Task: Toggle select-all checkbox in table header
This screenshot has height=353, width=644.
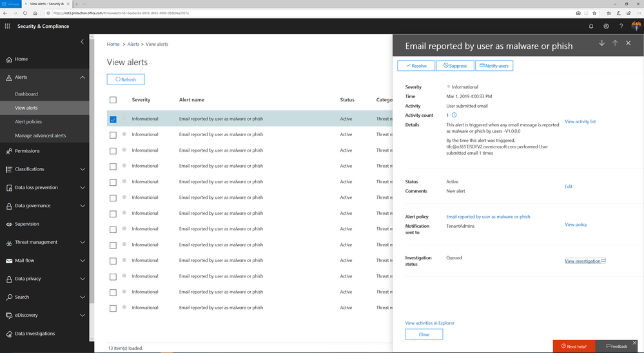Action: (x=113, y=100)
